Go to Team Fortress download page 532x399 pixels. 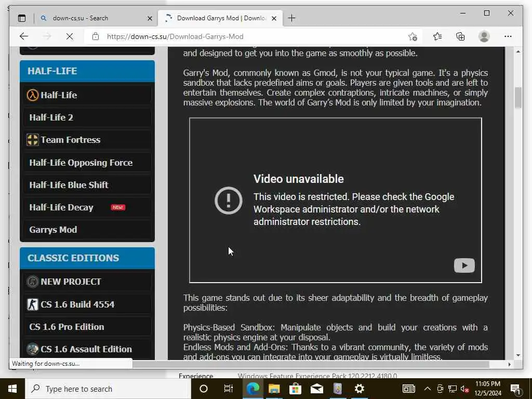click(87, 140)
